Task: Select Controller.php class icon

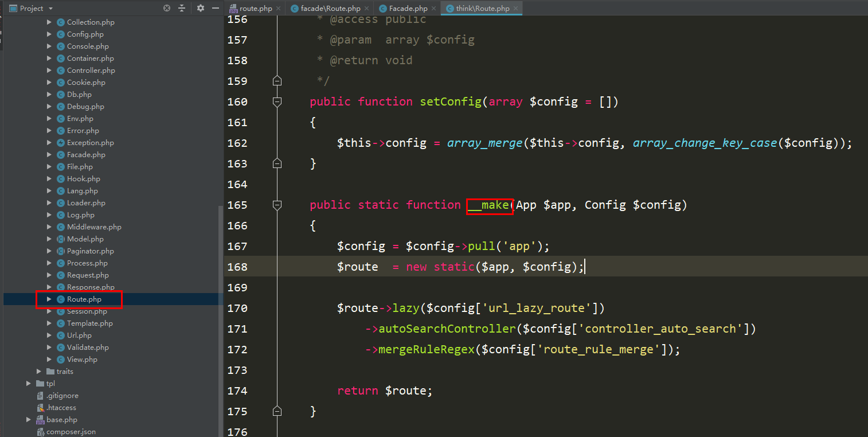Action: click(x=61, y=71)
